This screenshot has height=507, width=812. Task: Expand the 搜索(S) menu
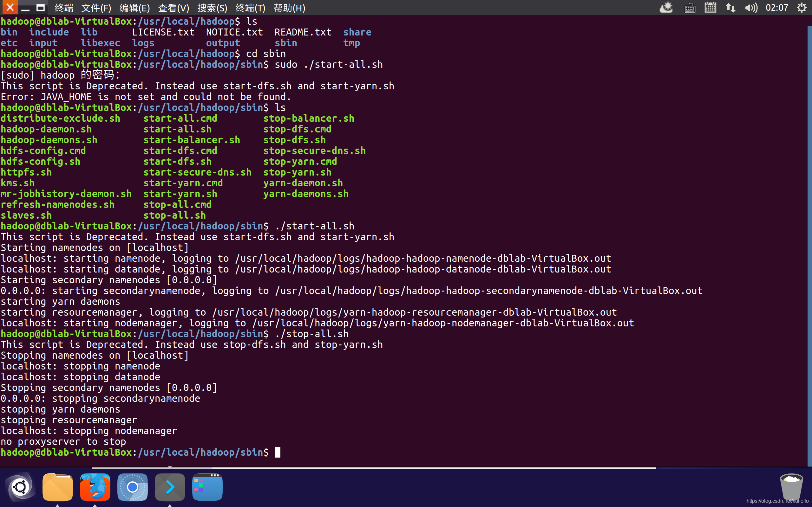point(212,8)
